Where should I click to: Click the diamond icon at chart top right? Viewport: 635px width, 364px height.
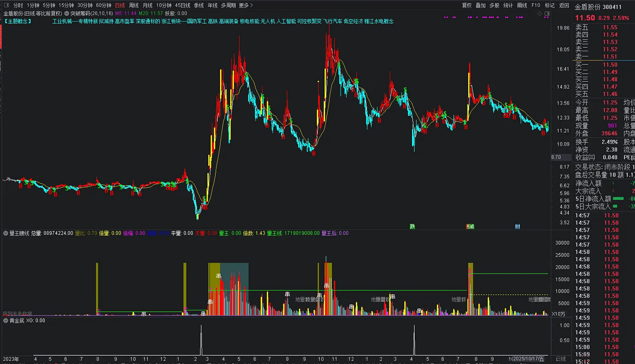click(540, 14)
